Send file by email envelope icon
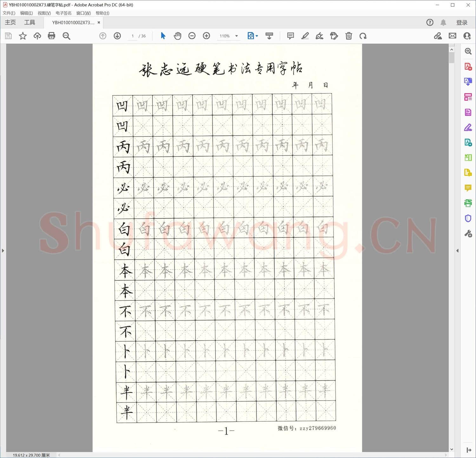This screenshot has height=458, width=476. click(x=453, y=36)
